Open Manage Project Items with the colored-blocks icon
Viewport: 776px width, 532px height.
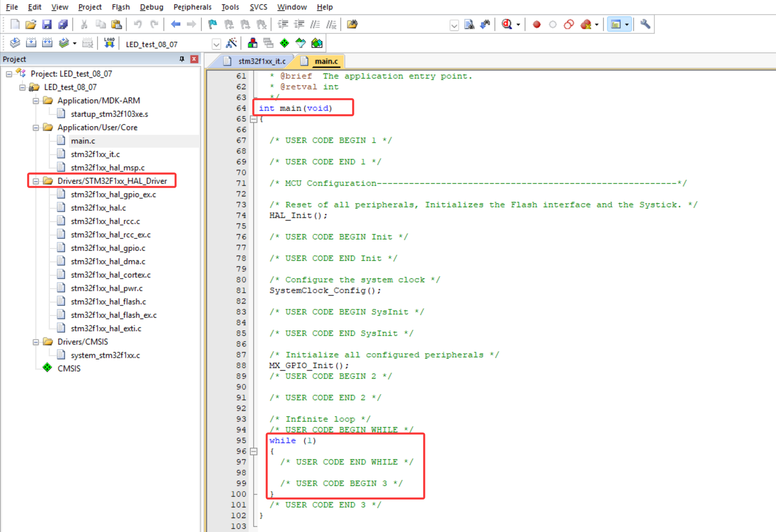click(252, 43)
